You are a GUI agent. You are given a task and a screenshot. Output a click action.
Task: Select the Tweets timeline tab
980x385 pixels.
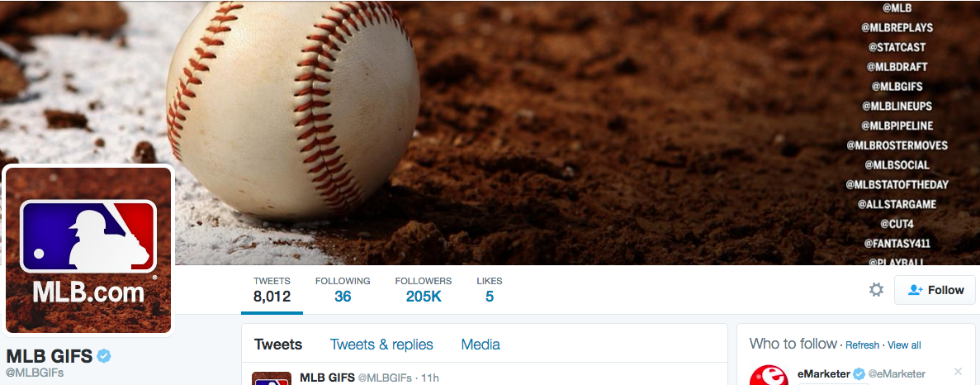278,345
